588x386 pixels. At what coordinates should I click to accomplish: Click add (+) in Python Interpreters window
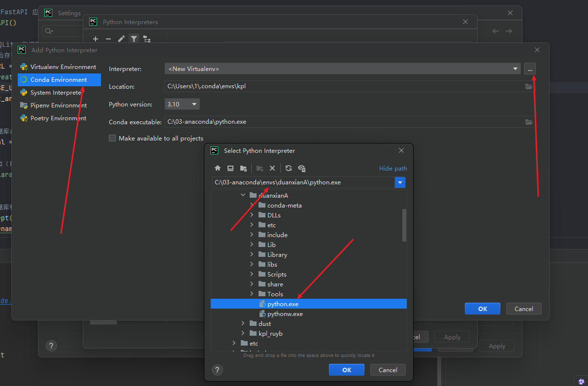coord(96,39)
